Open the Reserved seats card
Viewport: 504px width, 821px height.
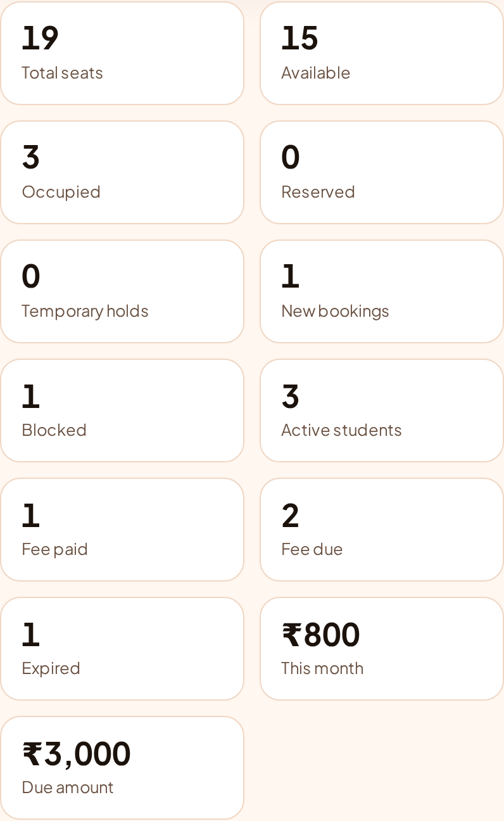(x=382, y=172)
